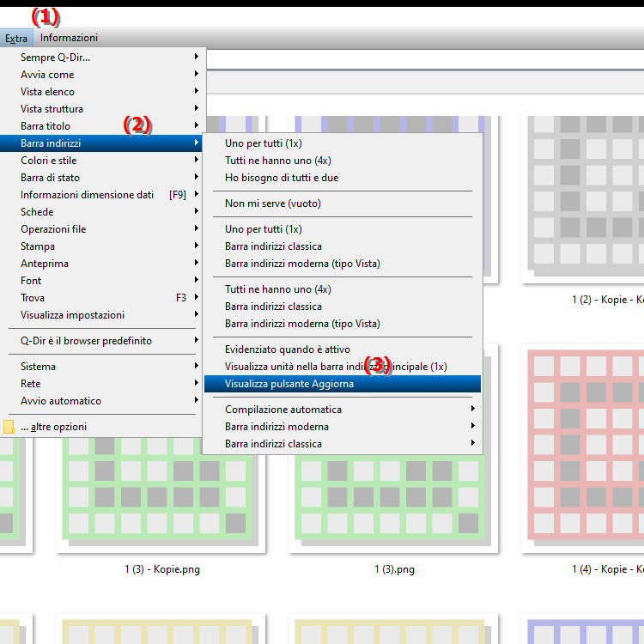Click the file name 1 (3) - Kopie.png

pos(162,569)
